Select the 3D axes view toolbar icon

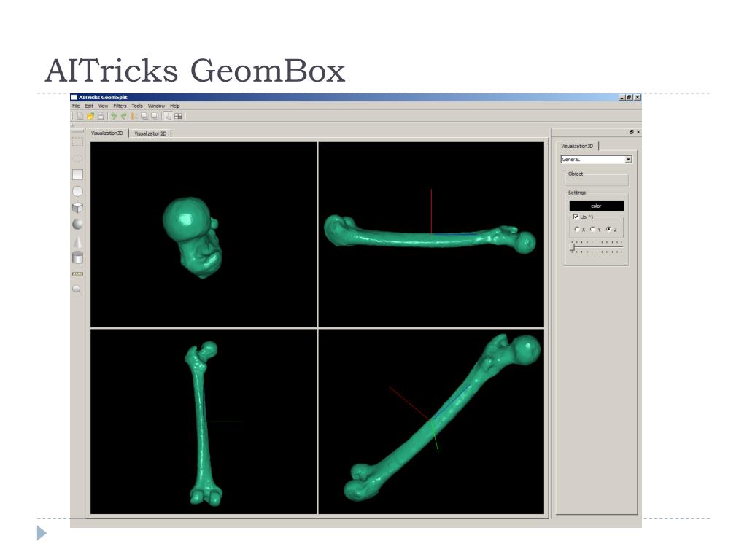[x=168, y=116]
